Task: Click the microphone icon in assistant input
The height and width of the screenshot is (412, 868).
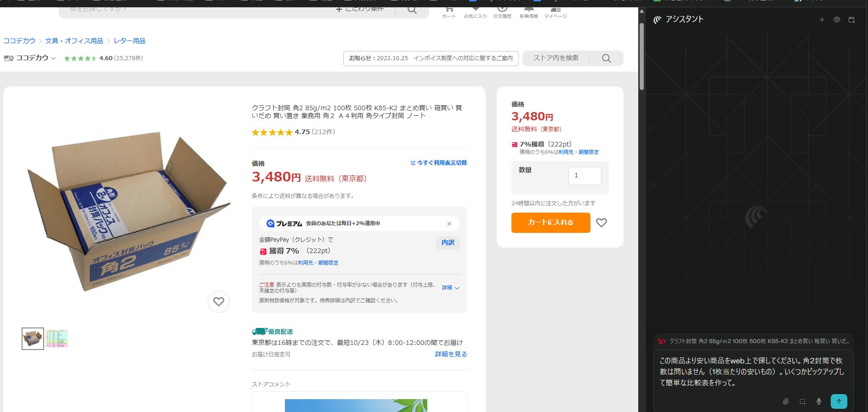Action: point(818,401)
